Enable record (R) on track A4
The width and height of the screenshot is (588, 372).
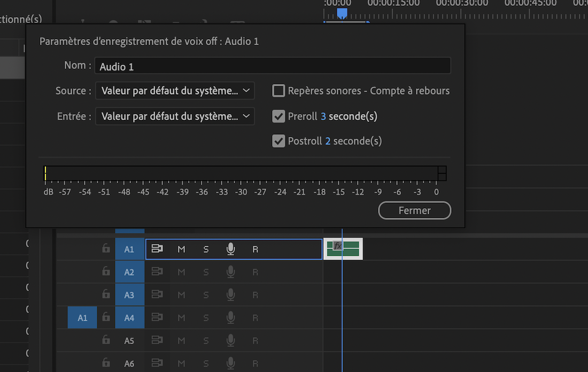[256, 318]
